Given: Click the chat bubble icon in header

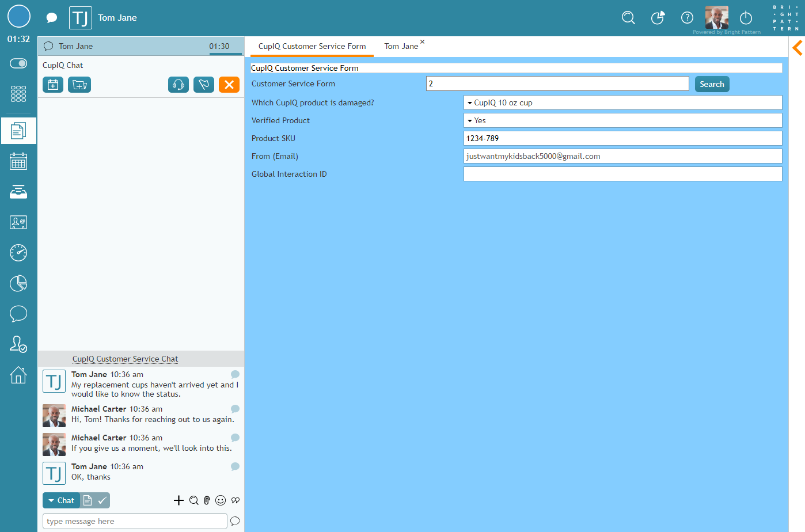Looking at the screenshot, I should coord(52,18).
